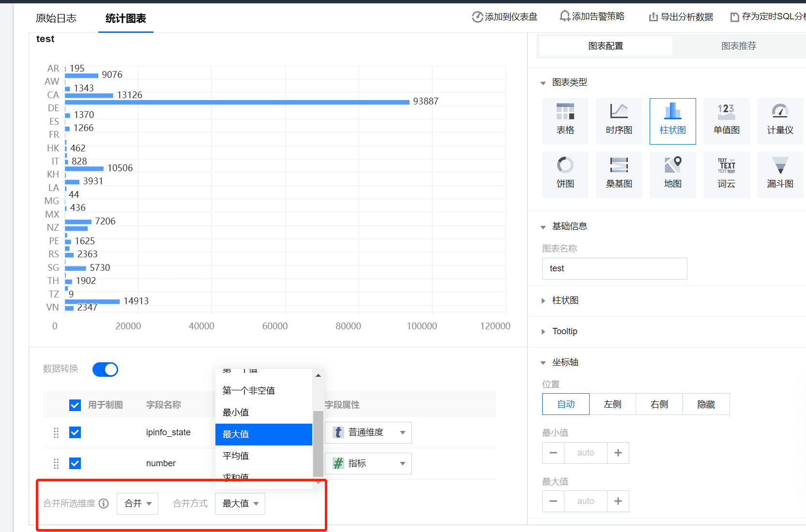806x532 pixels.
Task: Open the 普通维度 field attribute dropdown
Action: pyautogui.click(x=368, y=432)
